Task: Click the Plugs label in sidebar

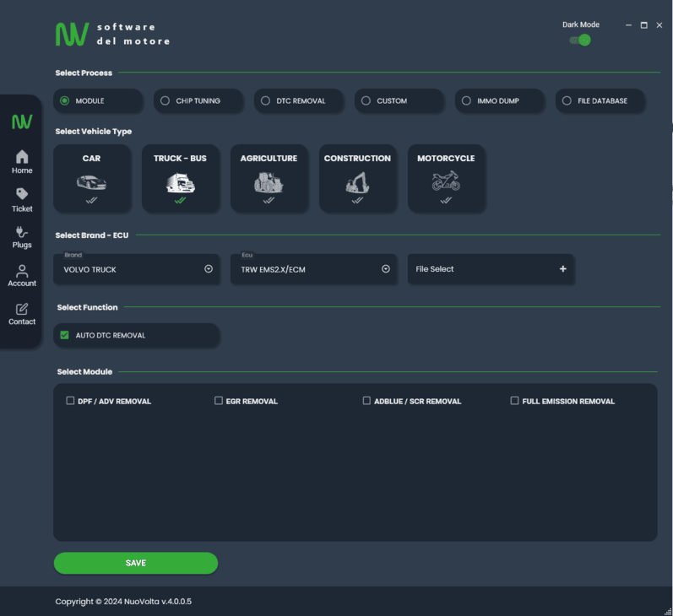Action: point(22,245)
